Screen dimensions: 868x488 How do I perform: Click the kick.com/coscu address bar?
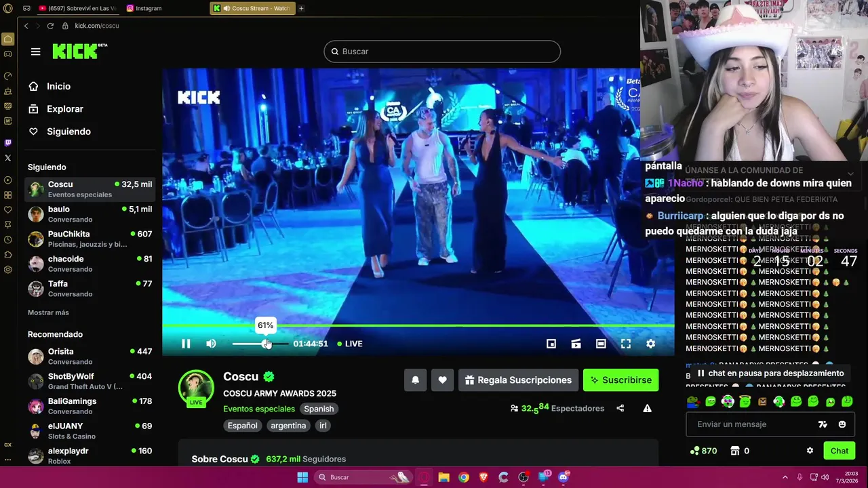pyautogui.click(x=97, y=26)
